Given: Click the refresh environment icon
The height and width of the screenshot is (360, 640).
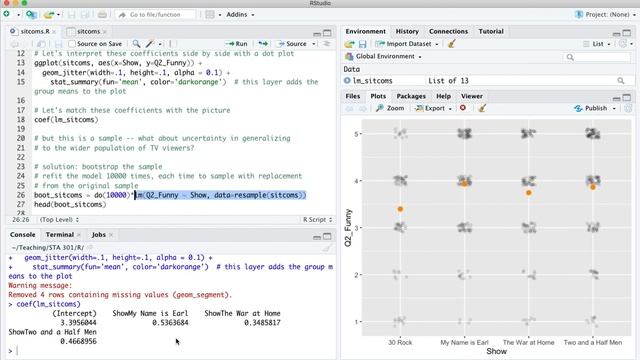Looking at the screenshot, I should (x=622, y=44).
